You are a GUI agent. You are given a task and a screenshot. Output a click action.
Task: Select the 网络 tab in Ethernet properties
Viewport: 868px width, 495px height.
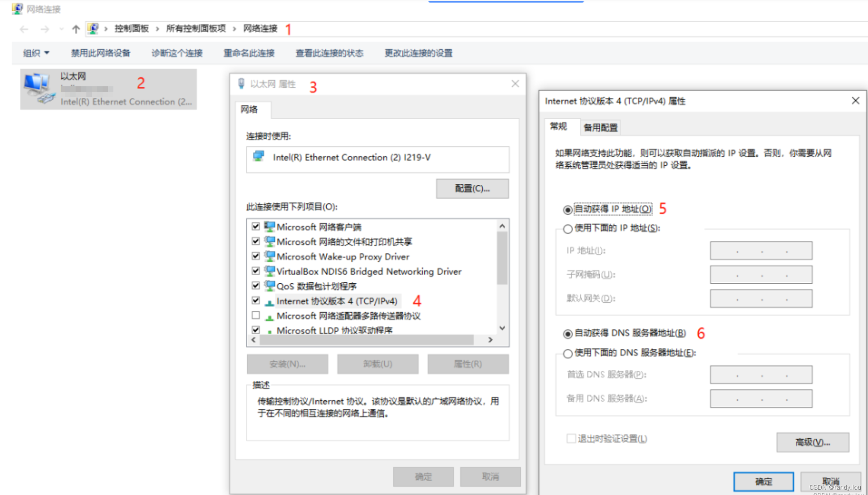(249, 109)
